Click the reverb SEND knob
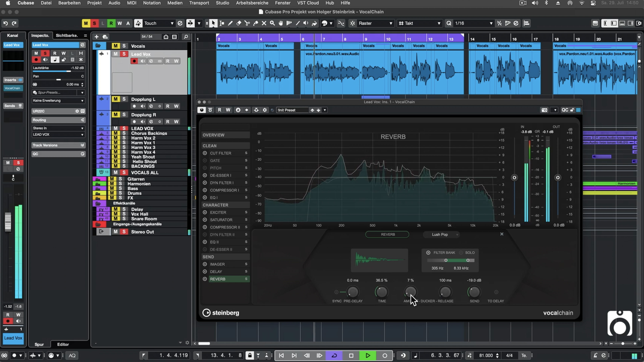644x362 pixels. [474, 292]
